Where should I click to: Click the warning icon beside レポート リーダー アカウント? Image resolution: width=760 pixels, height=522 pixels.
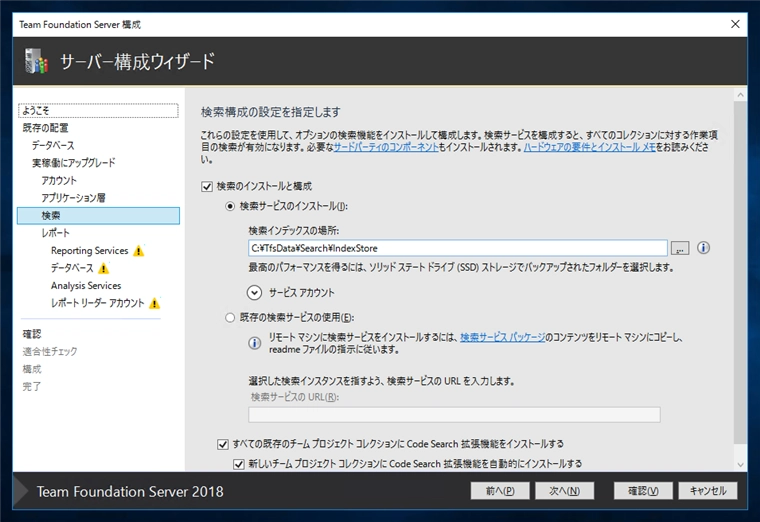154,303
